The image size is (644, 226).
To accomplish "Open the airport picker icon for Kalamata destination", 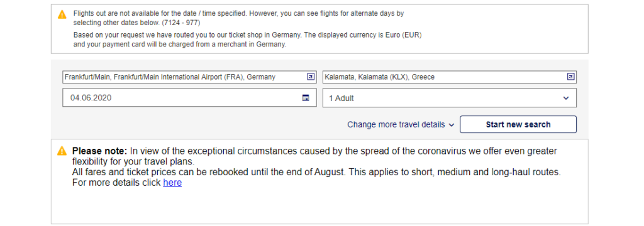I will coord(570,77).
